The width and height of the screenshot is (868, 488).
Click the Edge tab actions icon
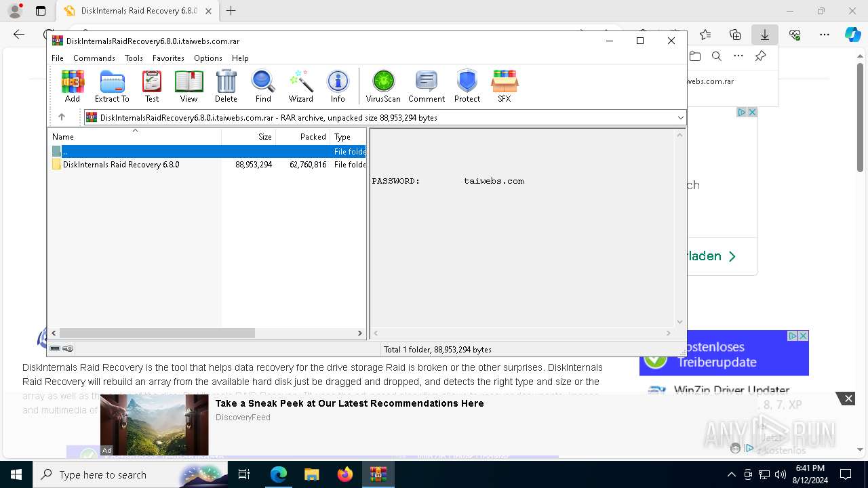point(41,11)
